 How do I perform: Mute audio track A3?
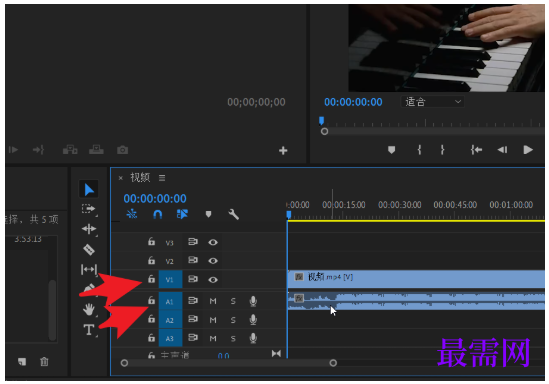pos(213,338)
